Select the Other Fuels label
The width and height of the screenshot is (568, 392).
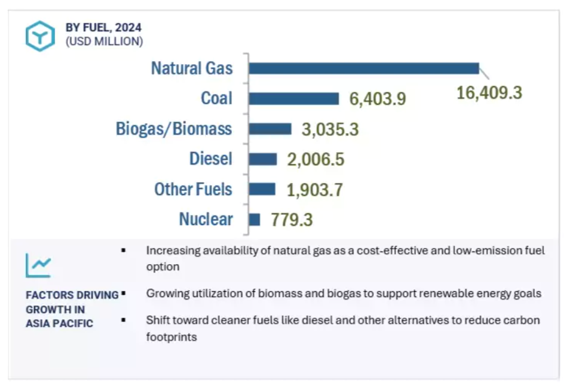coord(193,189)
